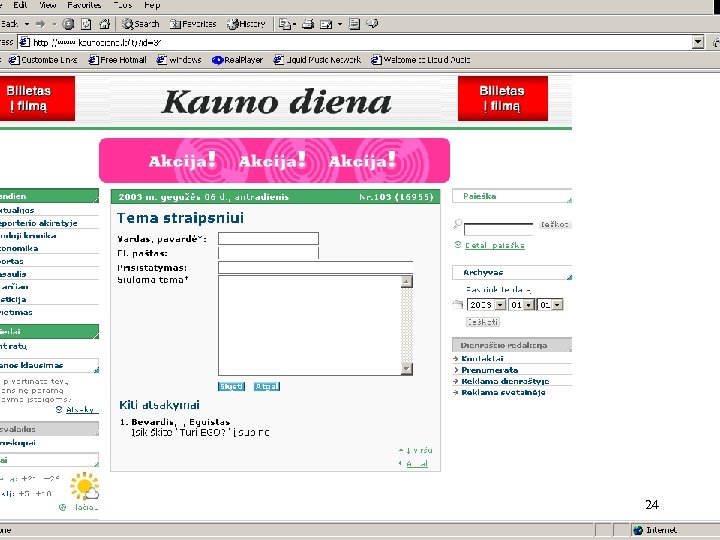Viewport: 720px width, 540px height.
Task: Open Welcome to Liquid Audio bookmark
Action: coord(421,60)
